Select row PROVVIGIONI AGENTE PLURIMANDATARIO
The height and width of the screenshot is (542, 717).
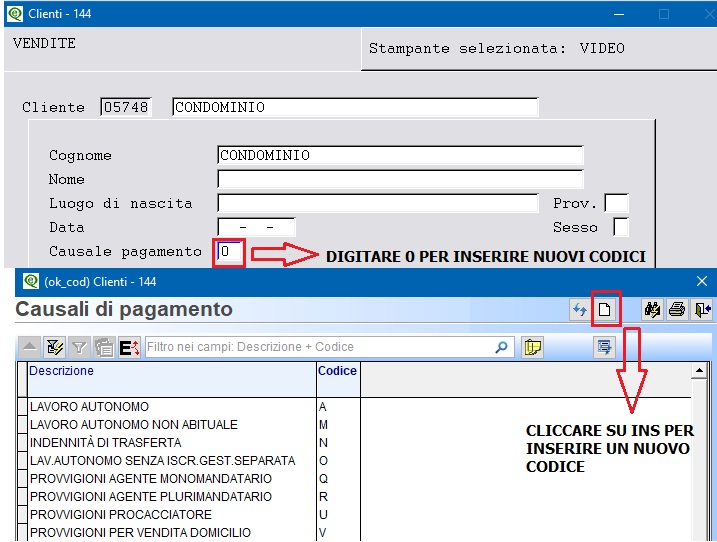tap(172, 497)
